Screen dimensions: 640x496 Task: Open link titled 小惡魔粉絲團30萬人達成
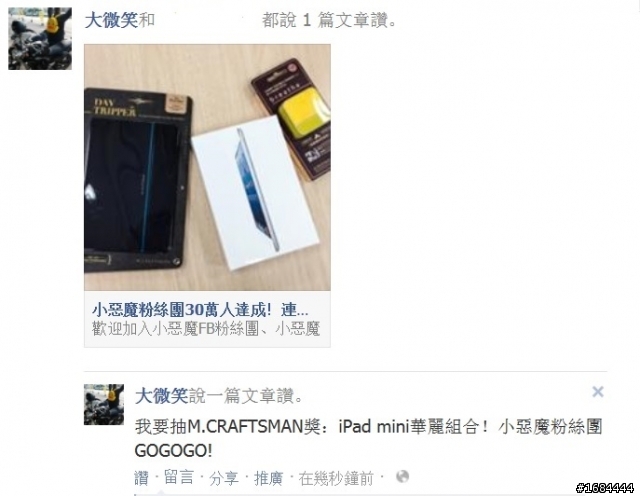[200, 310]
